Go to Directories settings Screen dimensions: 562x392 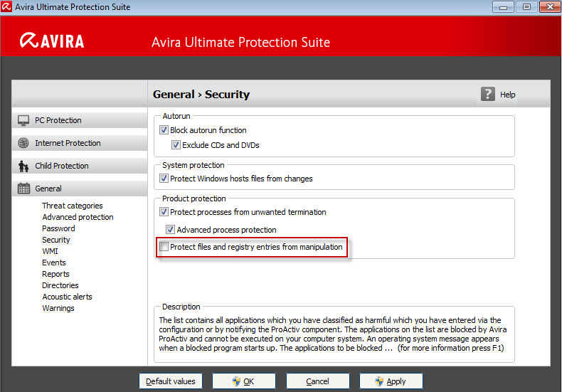coord(60,285)
